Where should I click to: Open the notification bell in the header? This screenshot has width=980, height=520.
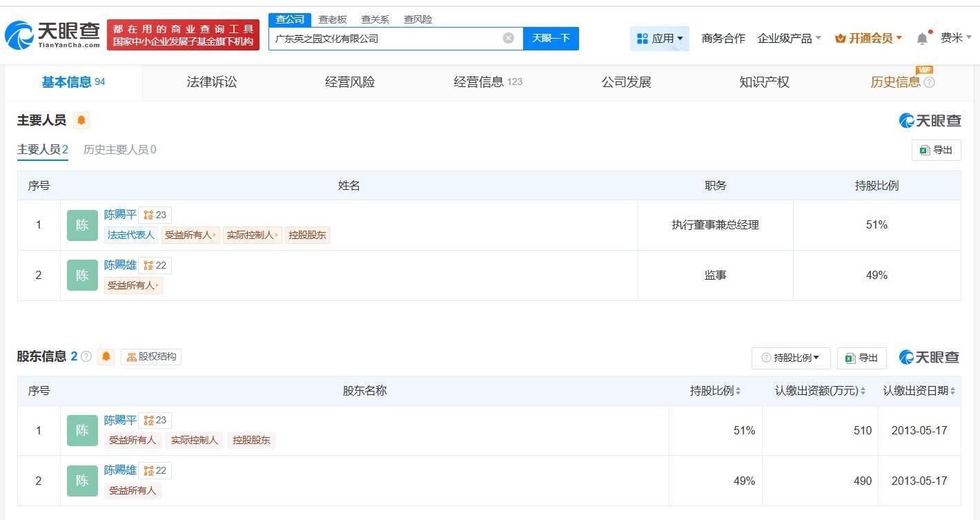pos(922,39)
